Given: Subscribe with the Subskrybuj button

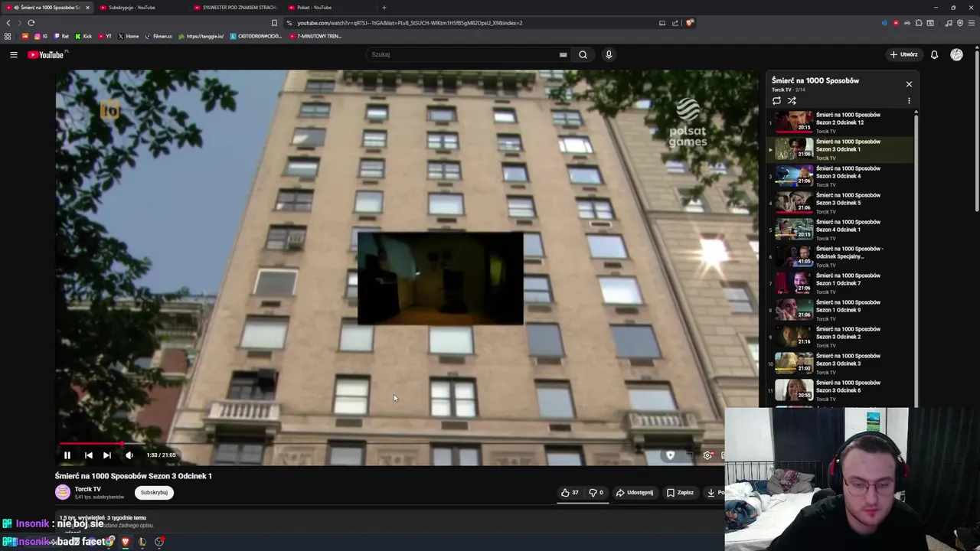Looking at the screenshot, I should coord(154,493).
